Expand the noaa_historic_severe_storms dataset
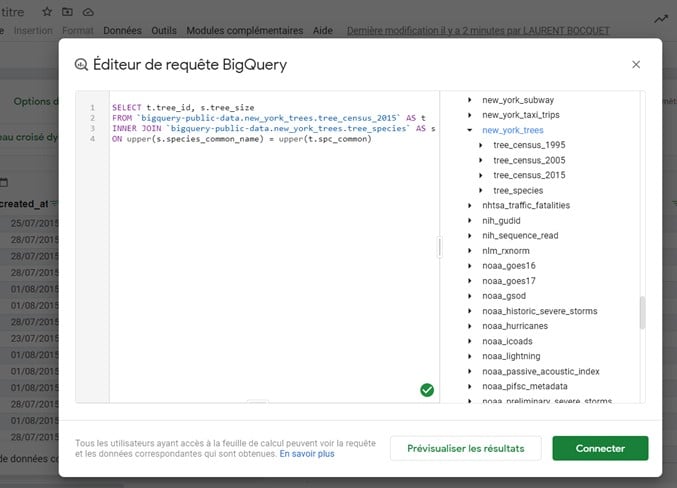The image size is (677, 488). point(470,311)
